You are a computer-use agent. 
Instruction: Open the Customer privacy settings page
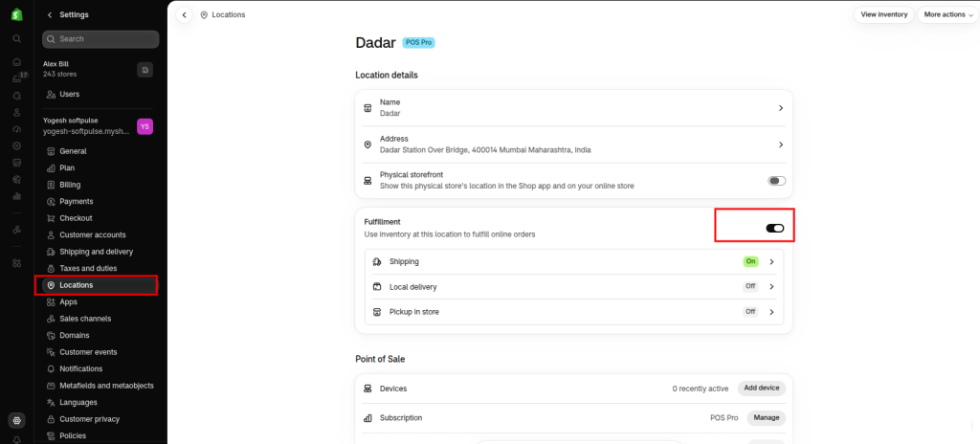coord(100,419)
